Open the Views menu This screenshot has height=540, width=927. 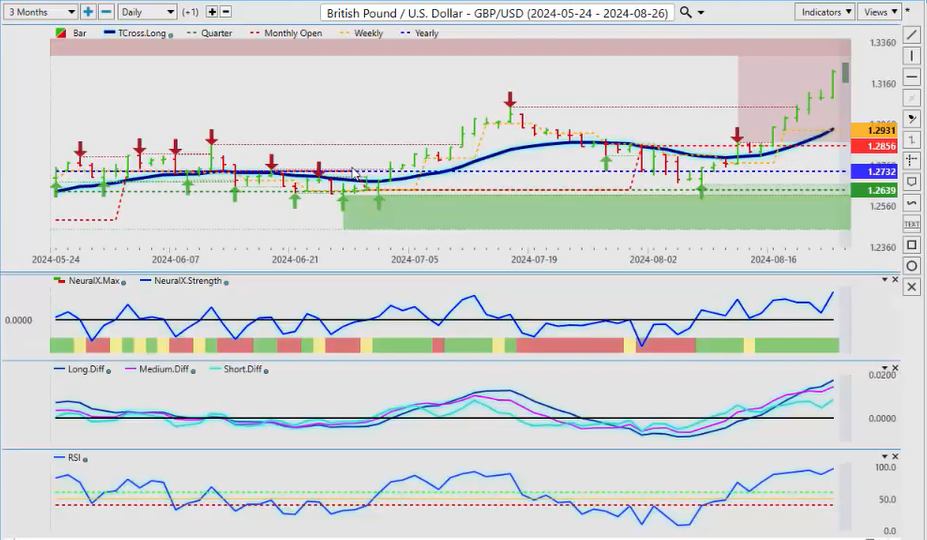click(879, 12)
